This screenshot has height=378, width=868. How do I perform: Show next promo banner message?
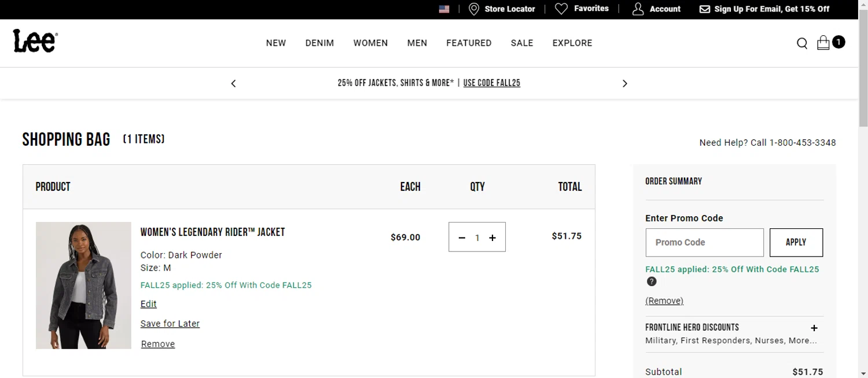(625, 83)
